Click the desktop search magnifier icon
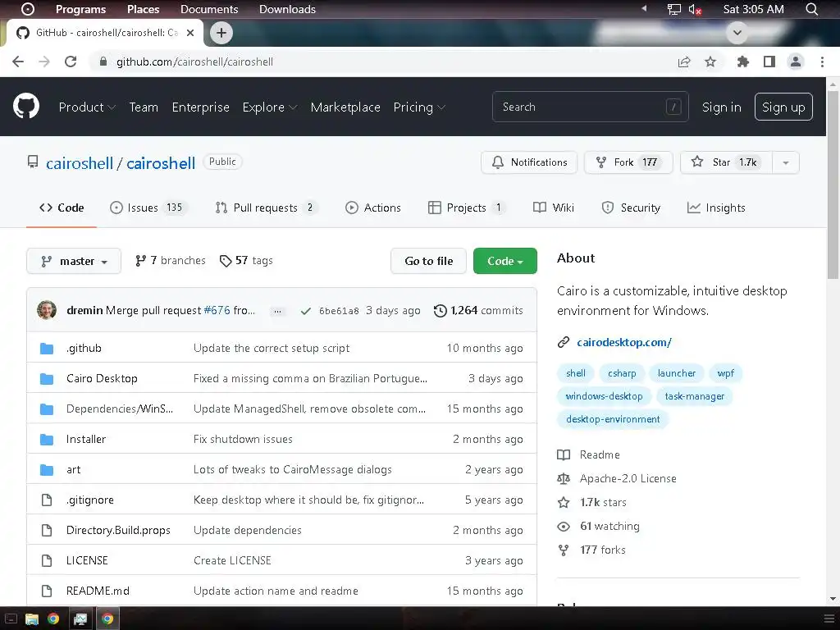Viewport: 840px width, 630px height. pos(811,9)
